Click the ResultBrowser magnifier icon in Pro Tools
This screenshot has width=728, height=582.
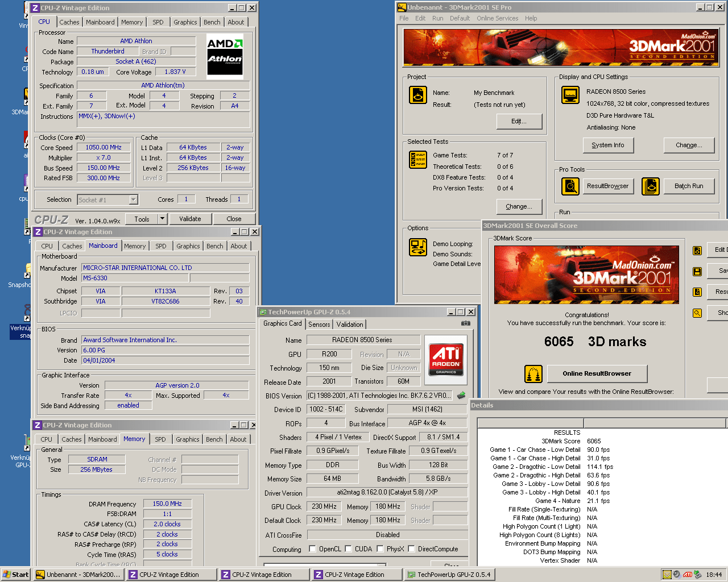(570, 186)
